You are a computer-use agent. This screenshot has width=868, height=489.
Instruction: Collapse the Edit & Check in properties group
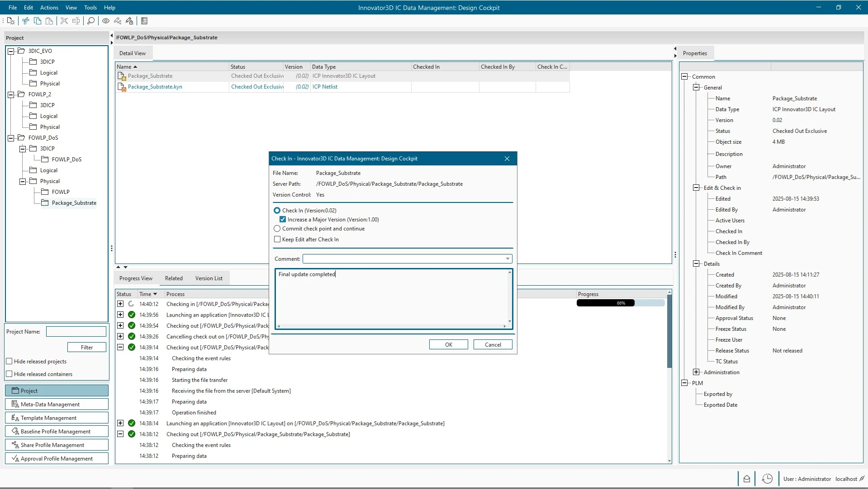(x=697, y=188)
